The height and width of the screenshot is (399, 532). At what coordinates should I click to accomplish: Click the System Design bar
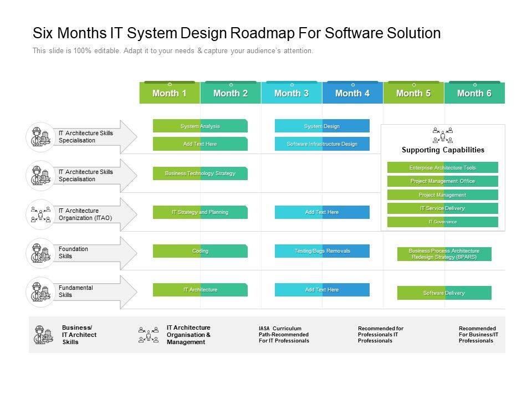pos(322,126)
